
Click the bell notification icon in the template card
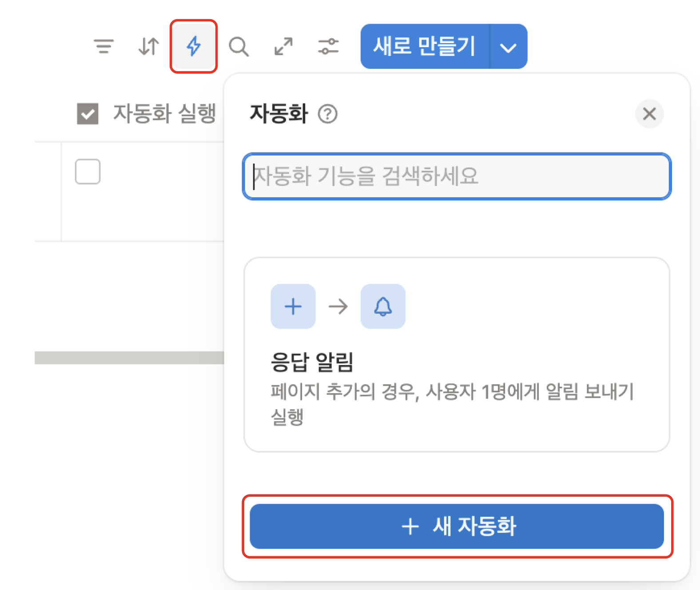[382, 307]
